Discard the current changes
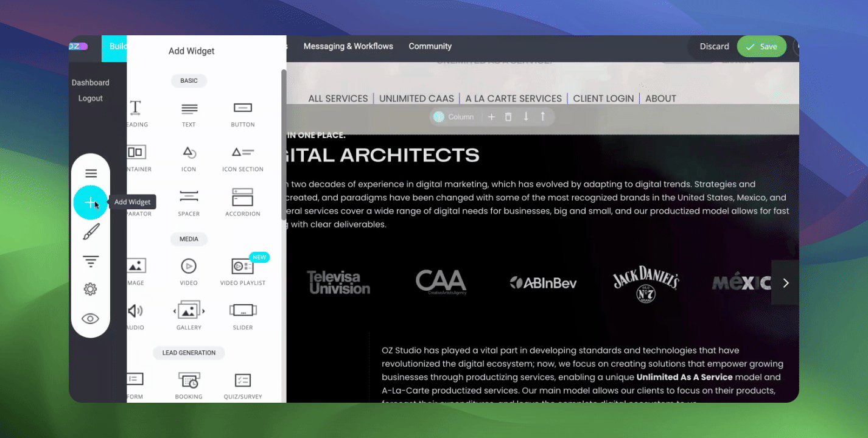Image resolution: width=868 pixels, height=438 pixels. tap(715, 46)
